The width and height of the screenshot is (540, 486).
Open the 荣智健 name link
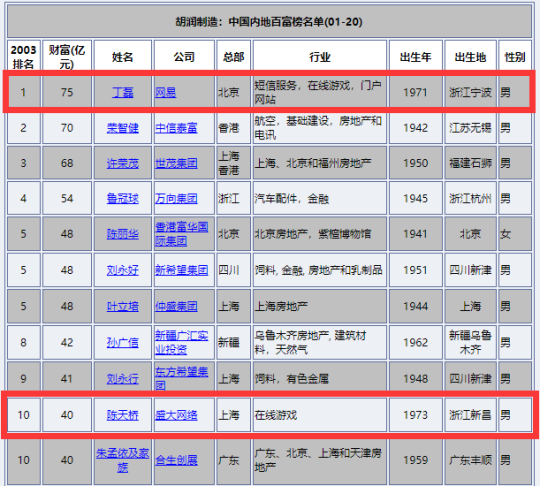pyautogui.click(x=123, y=128)
